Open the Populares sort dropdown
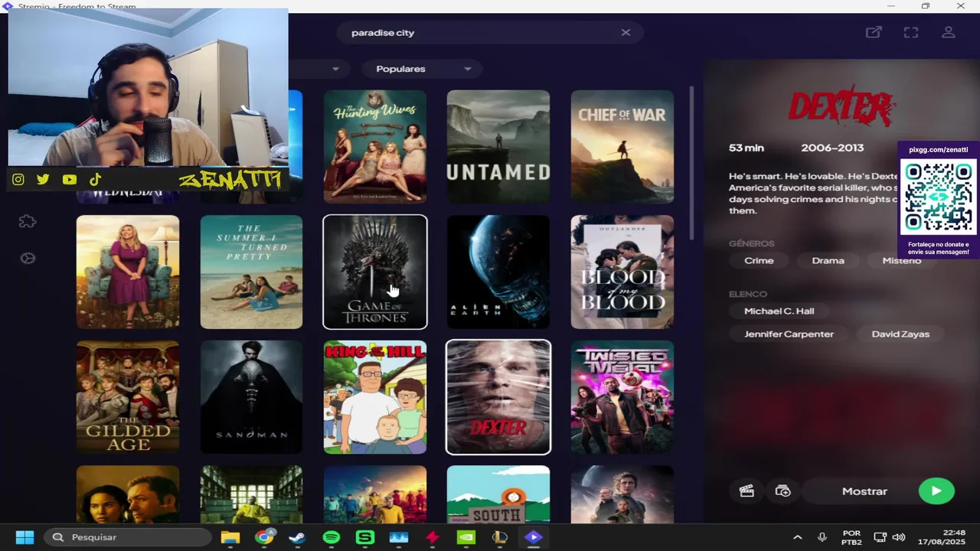Screen dimensions: 980x551 pyautogui.click(x=422, y=69)
